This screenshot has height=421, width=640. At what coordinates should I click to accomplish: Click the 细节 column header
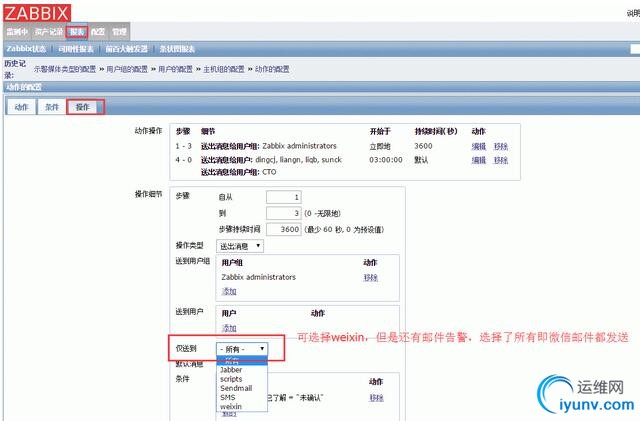(208, 131)
